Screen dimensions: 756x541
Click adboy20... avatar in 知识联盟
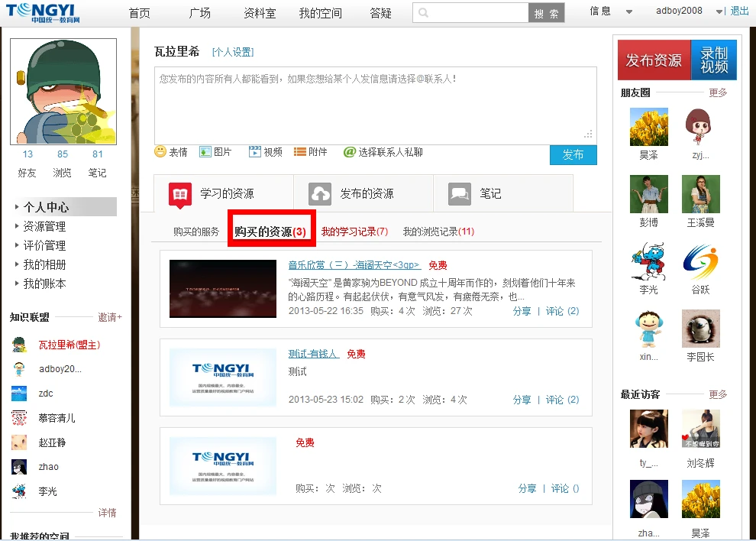point(19,369)
